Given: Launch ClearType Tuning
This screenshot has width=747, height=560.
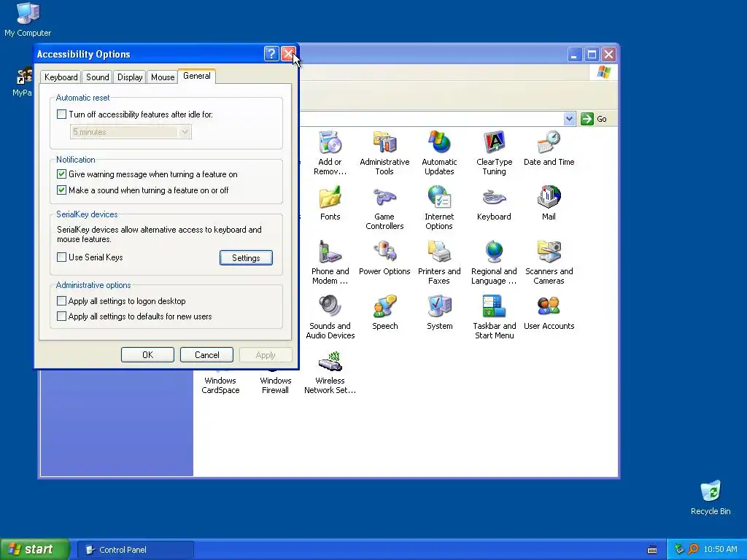Looking at the screenshot, I should point(494,152).
